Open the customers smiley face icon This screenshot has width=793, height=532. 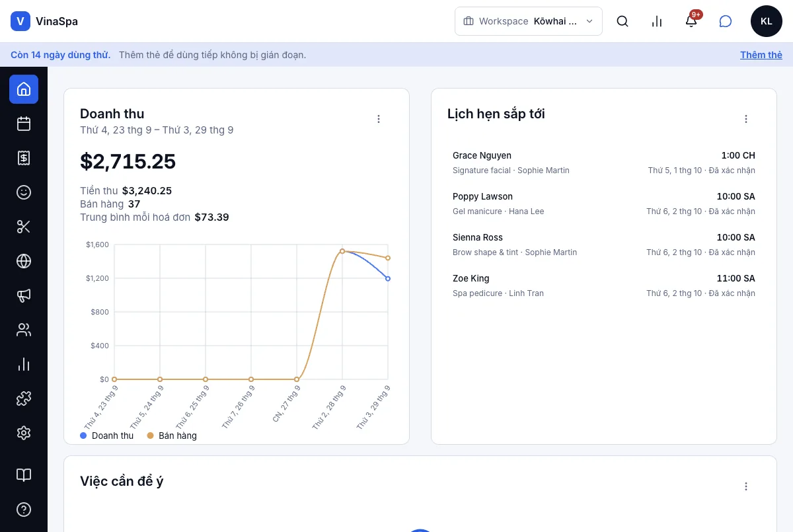click(24, 192)
